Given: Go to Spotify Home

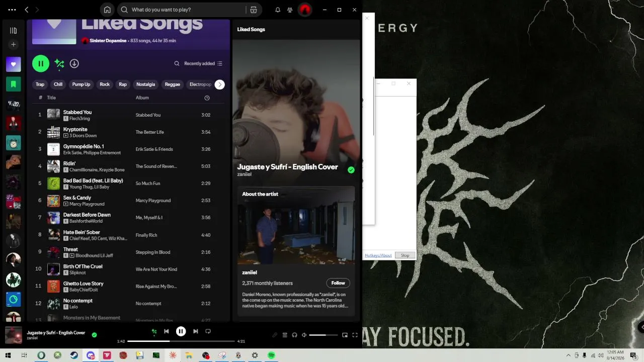Looking at the screenshot, I should 107,10.
